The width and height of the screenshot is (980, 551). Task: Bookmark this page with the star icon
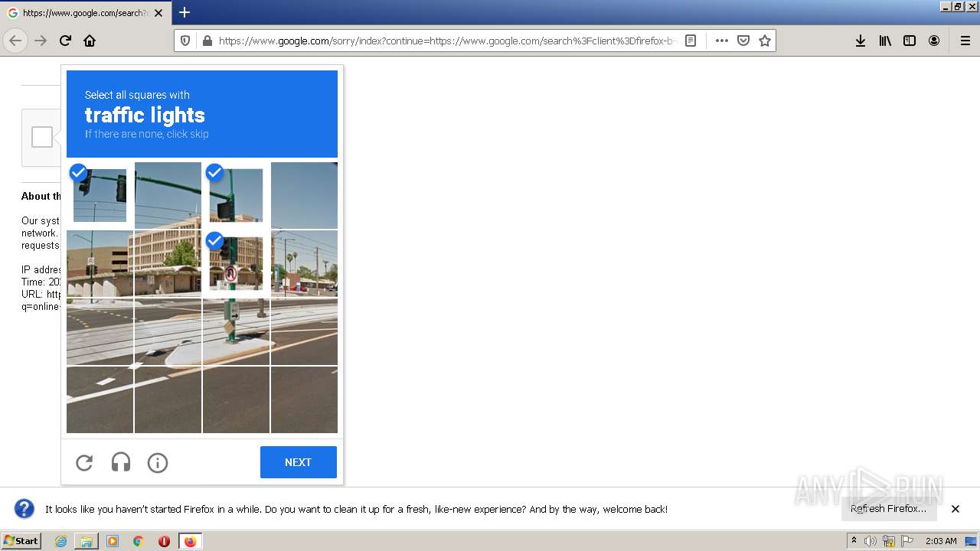click(764, 41)
